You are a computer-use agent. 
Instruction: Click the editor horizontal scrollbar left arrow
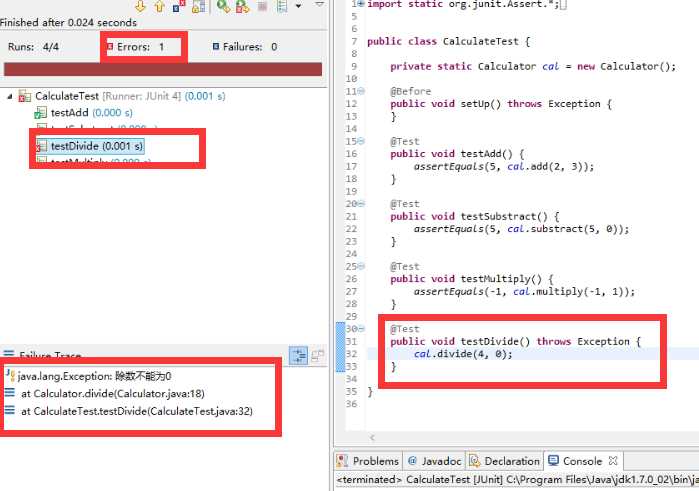[x=372, y=437]
